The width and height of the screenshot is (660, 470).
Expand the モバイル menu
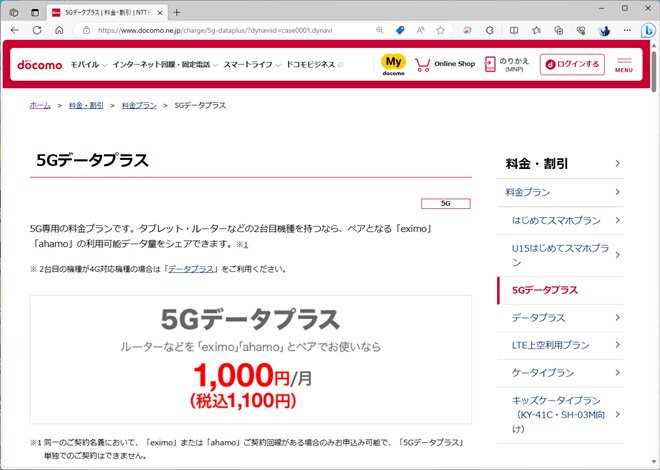click(89, 64)
